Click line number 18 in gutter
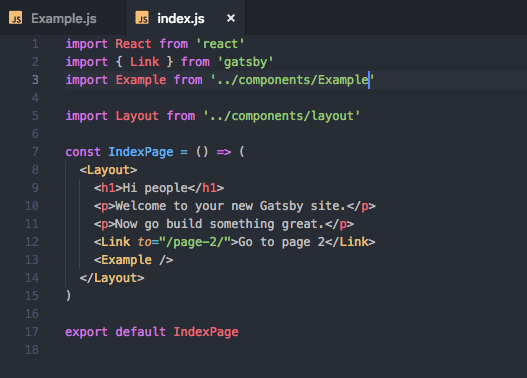This screenshot has width=527, height=378. [x=32, y=350]
